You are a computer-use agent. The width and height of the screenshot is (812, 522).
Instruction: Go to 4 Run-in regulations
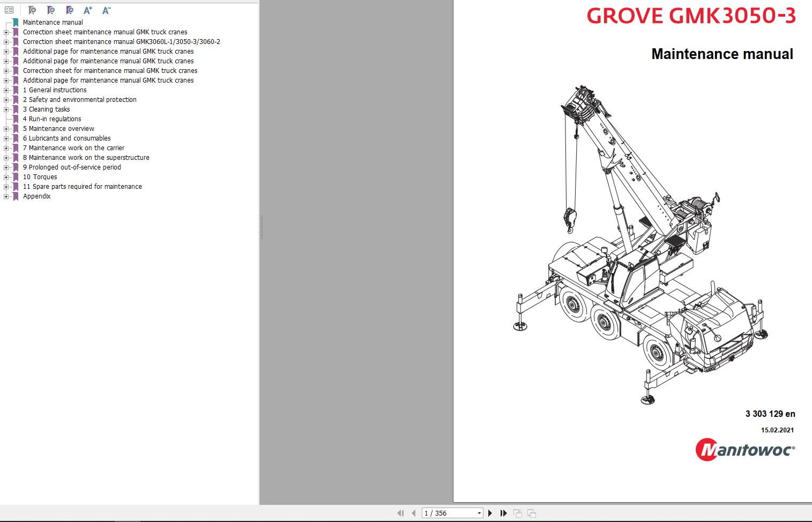coord(52,119)
